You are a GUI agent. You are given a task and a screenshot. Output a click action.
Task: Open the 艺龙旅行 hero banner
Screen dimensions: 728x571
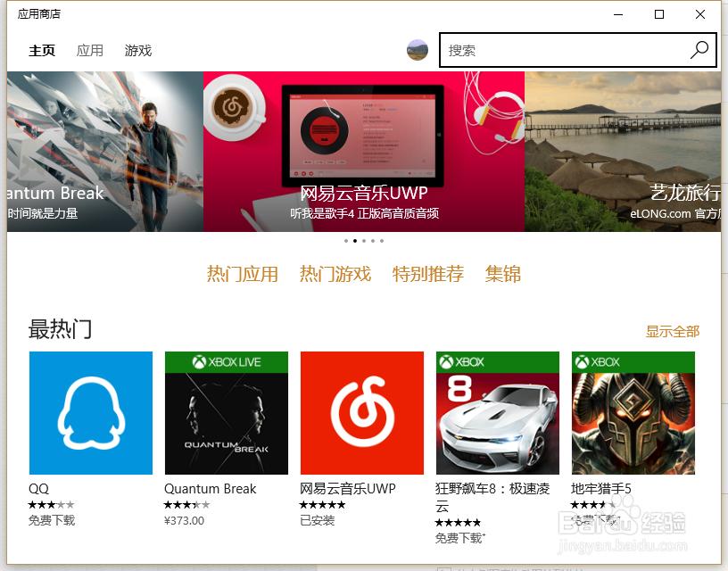[623, 152]
